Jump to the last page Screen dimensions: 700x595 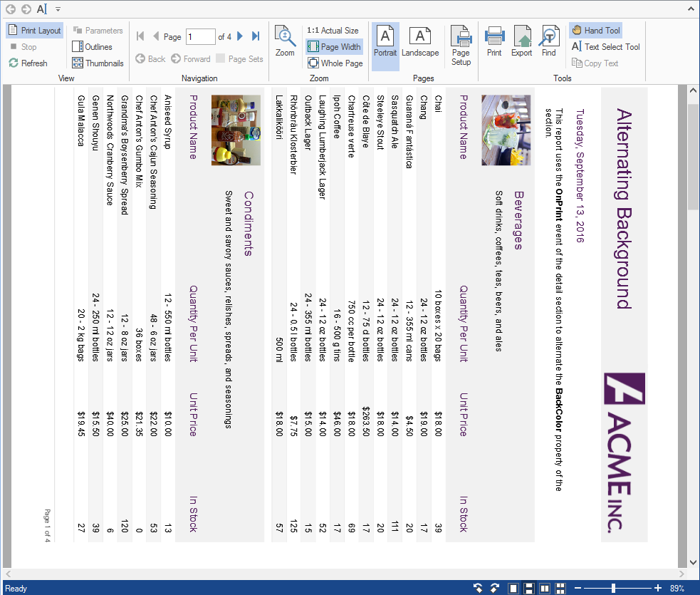pos(256,36)
